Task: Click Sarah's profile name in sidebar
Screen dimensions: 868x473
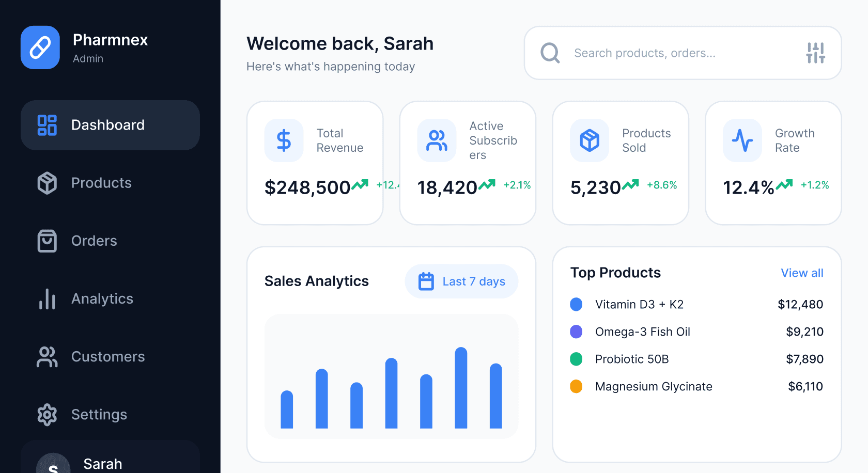Action: 103,464
